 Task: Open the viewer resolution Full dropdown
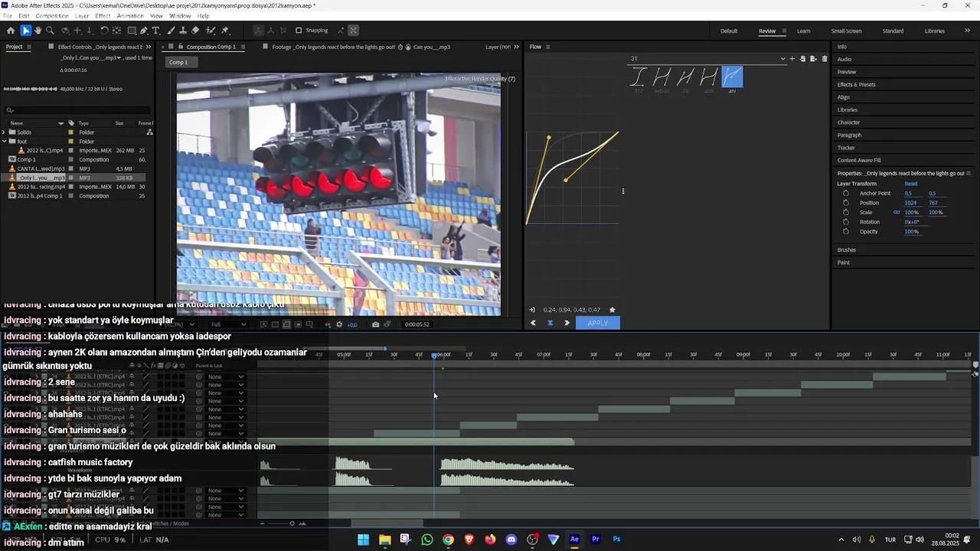227,324
